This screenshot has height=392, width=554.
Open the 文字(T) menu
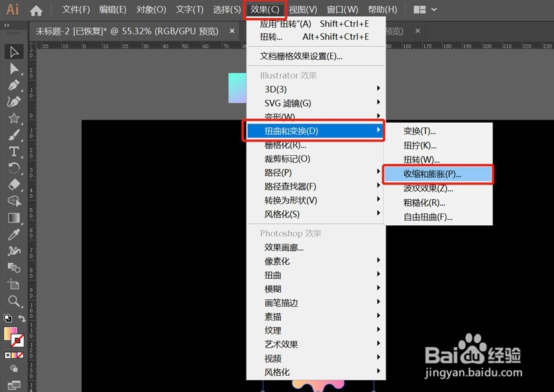click(189, 10)
